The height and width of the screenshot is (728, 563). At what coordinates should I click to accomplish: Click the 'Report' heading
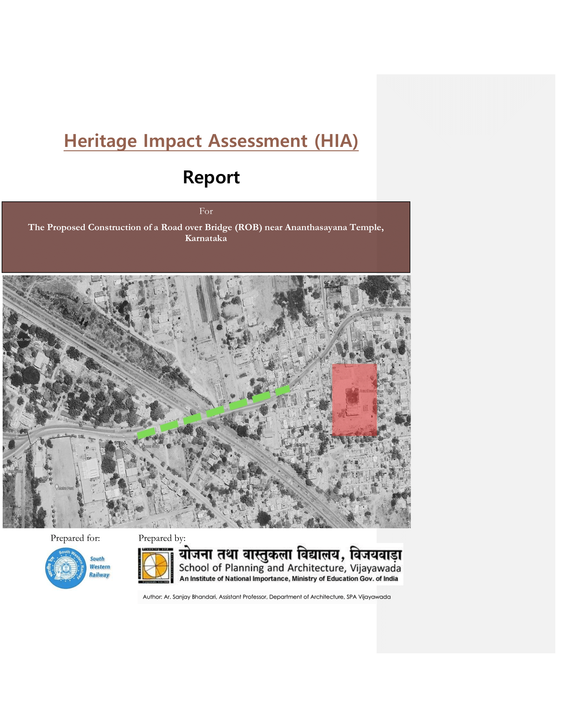pyautogui.click(x=211, y=177)
